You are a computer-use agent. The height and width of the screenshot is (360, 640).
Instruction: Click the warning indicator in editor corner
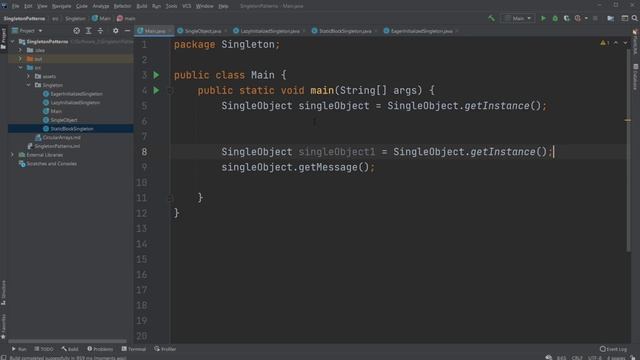click(604, 43)
